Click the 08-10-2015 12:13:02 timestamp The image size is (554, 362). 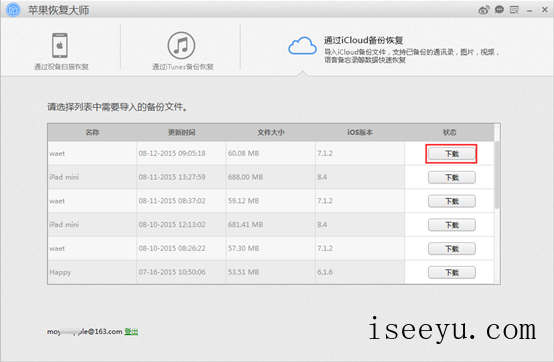pyautogui.click(x=172, y=225)
